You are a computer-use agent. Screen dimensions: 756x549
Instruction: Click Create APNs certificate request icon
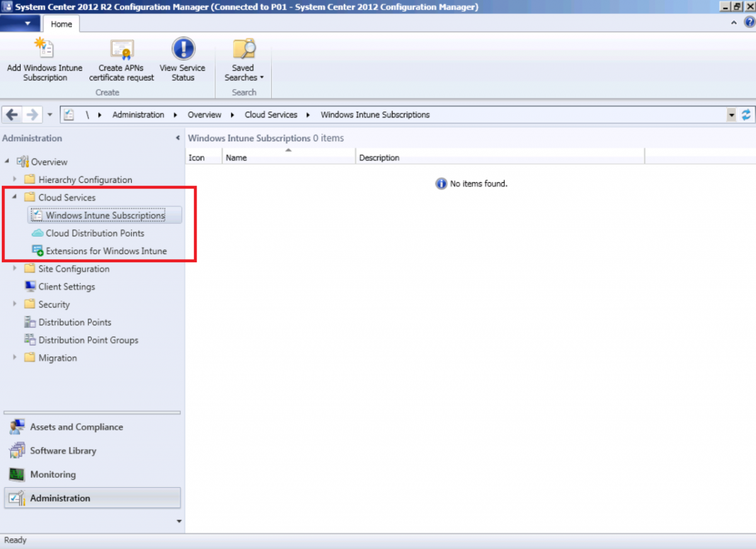pos(122,49)
